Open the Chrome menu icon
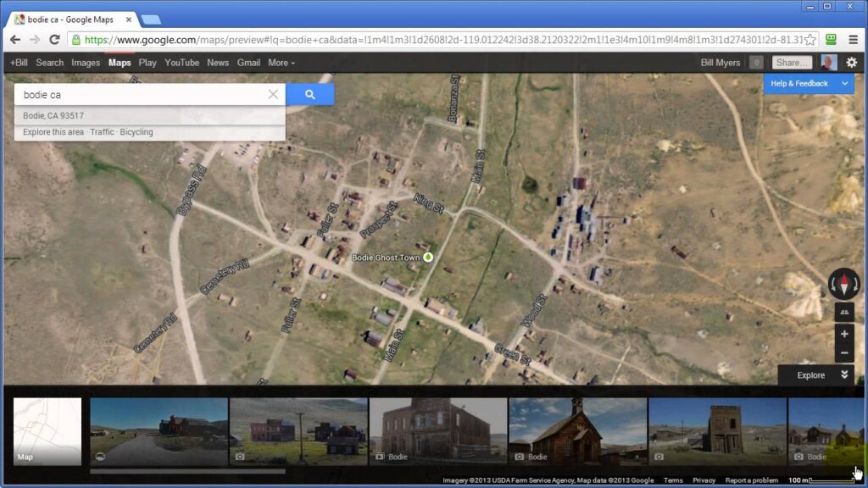The height and width of the screenshot is (488, 868). 853,40
